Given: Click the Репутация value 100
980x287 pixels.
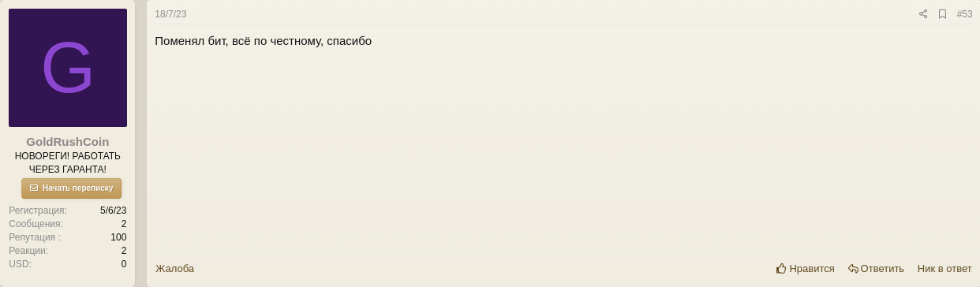Looking at the screenshot, I should 118,237.
